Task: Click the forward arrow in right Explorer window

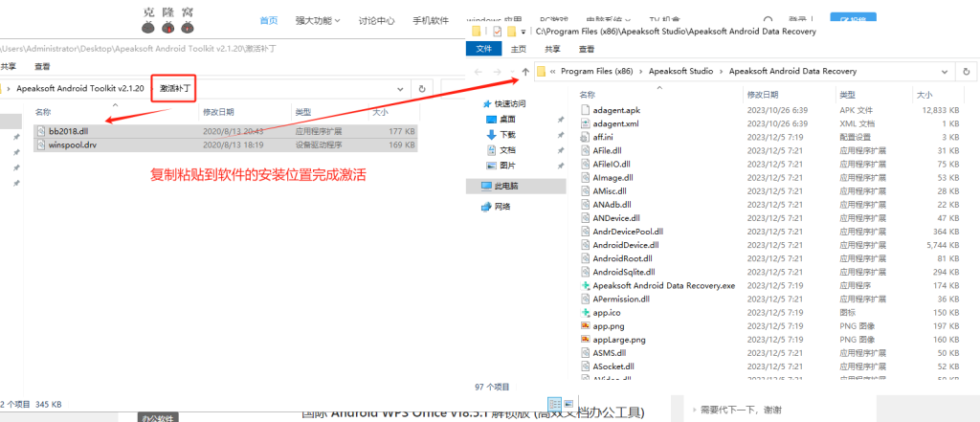Action: 498,72
